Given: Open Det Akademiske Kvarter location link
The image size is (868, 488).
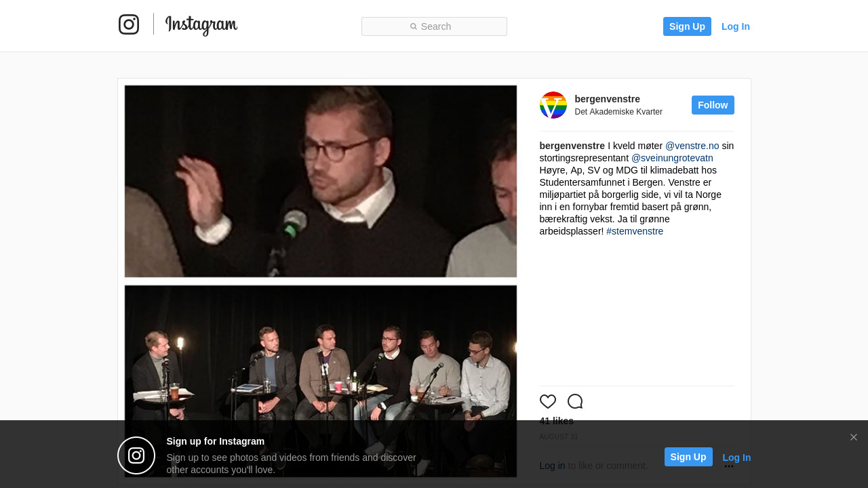Looking at the screenshot, I should click(618, 112).
